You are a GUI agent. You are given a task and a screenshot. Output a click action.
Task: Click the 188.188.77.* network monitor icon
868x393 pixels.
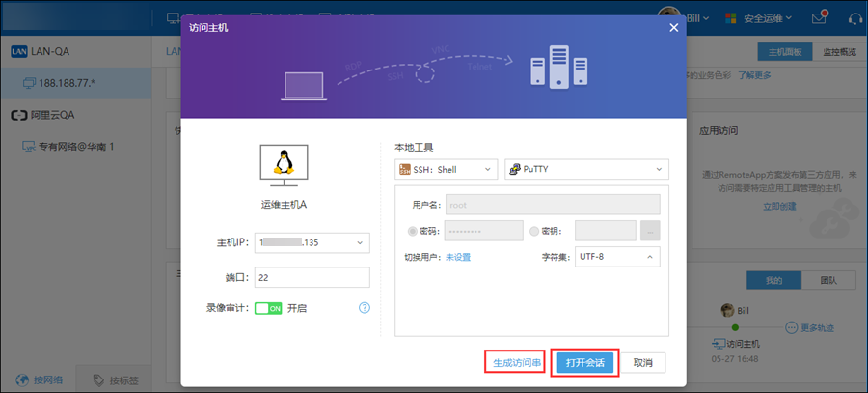pyautogui.click(x=31, y=84)
